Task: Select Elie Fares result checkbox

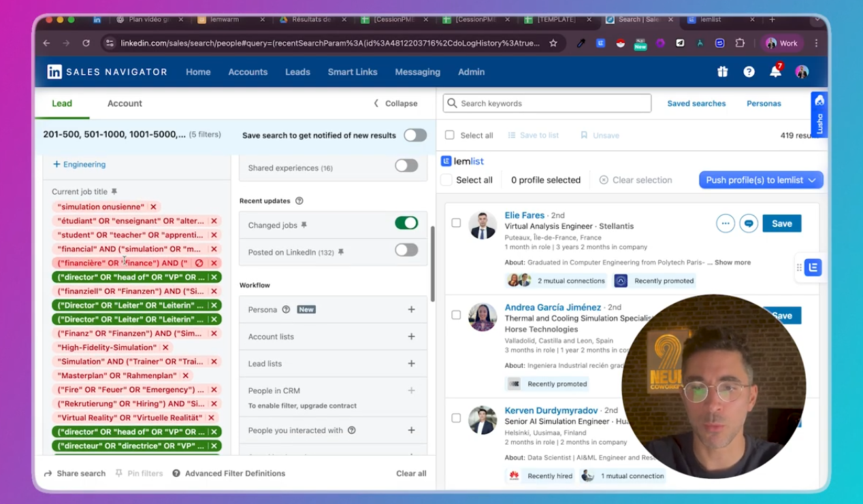Action: (456, 223)
